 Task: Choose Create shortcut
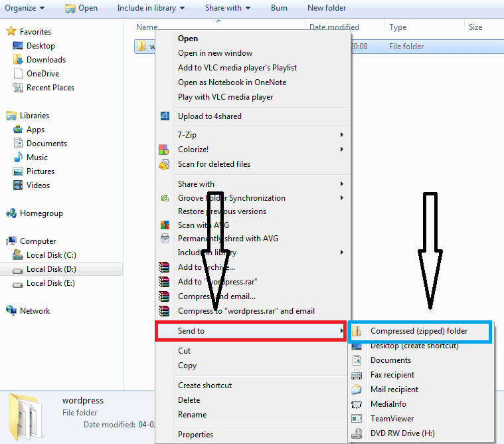click(x=205, y=386)
